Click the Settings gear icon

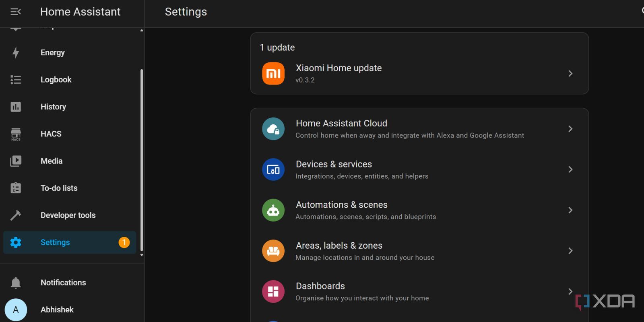16,242
